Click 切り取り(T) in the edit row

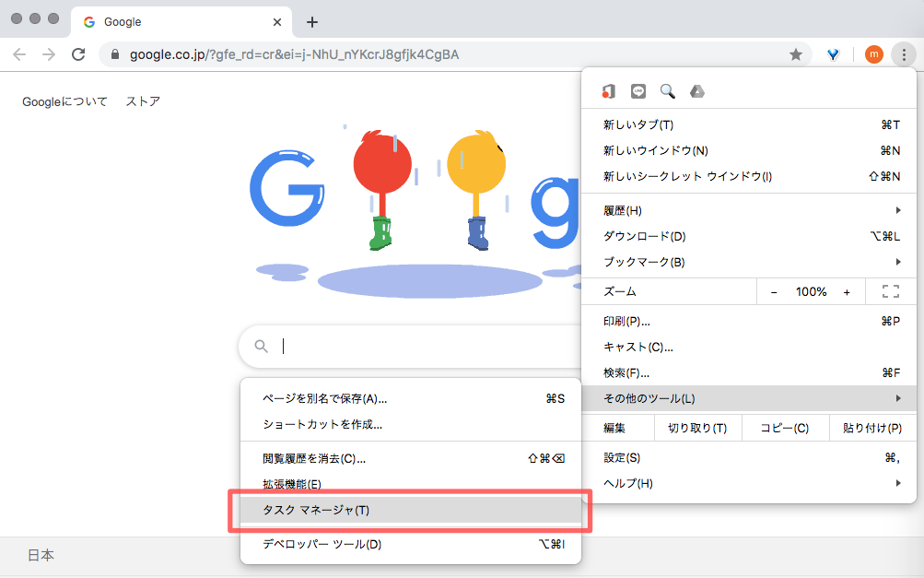pos(697,428)
